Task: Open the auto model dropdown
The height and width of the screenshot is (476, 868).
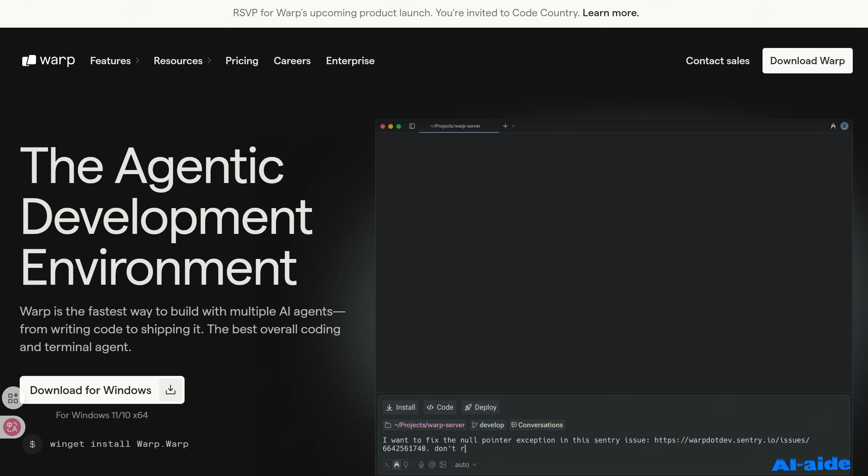Action: tap(466, 465)
